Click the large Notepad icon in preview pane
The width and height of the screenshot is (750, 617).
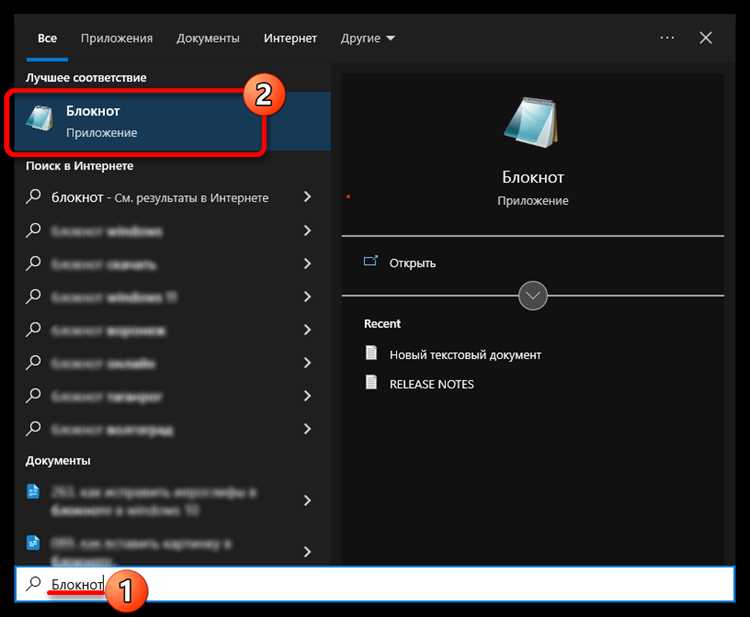click(531, 123)
